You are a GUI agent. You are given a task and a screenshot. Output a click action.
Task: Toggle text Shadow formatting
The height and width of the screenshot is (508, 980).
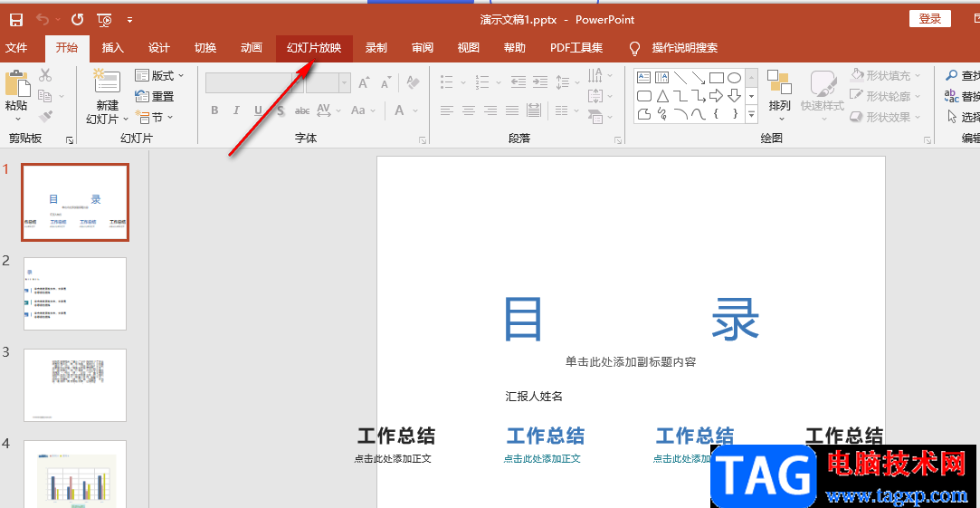click(x=280, y=110)
